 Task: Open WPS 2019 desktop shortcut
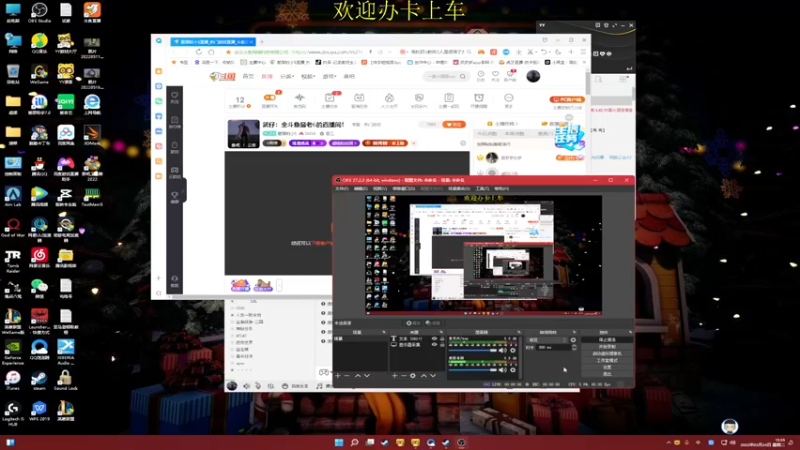pos(39,411)
